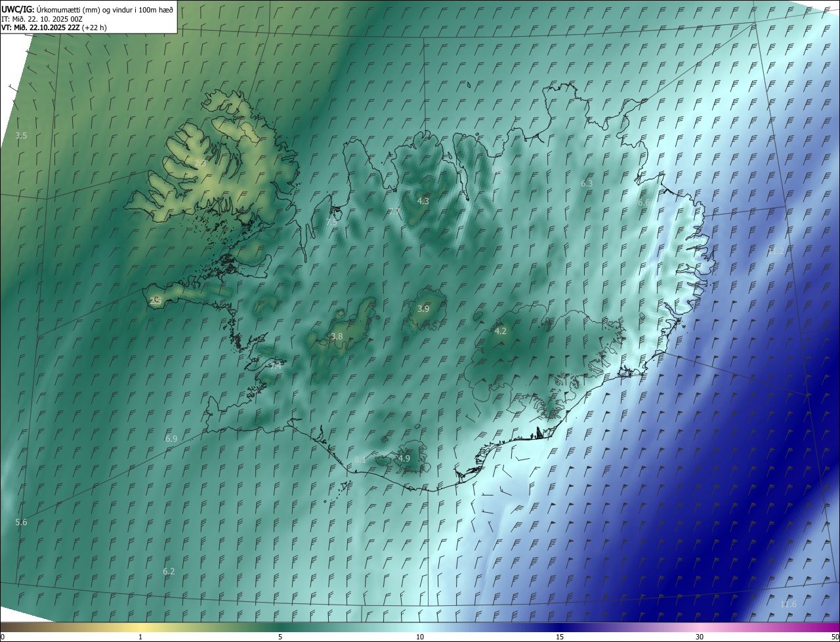Click the 5 tick on the color scale
The height and width of the screenshot is (642, 840).
point(280,637)
